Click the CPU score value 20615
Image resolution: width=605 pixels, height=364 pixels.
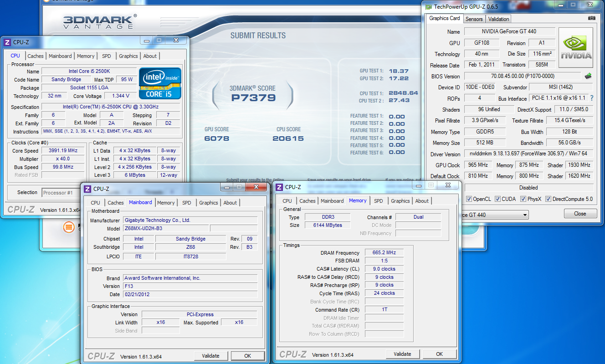coord(288,138)
